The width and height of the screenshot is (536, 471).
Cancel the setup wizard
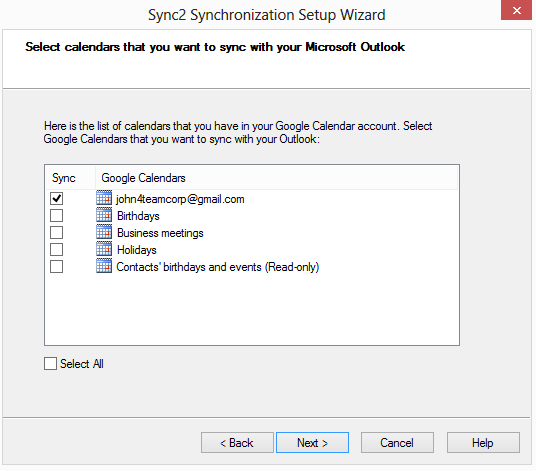coord(397,443)
